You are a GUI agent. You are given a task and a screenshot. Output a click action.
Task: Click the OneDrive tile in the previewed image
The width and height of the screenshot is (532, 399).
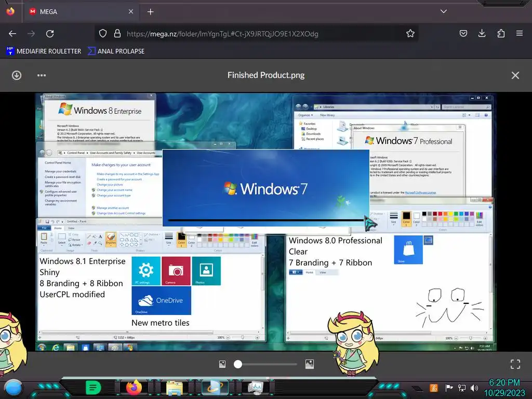pos(161,301)
